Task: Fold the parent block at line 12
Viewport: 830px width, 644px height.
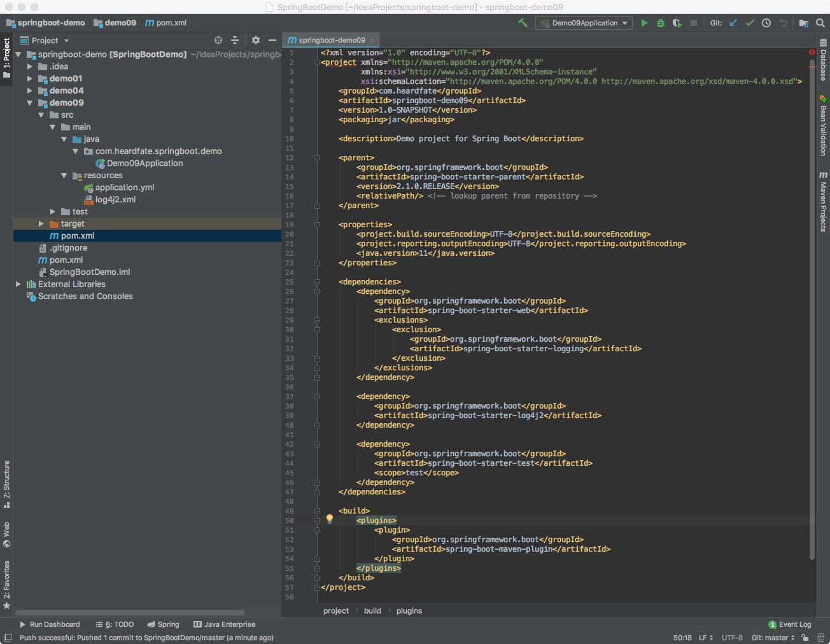Action: (317, 158)
